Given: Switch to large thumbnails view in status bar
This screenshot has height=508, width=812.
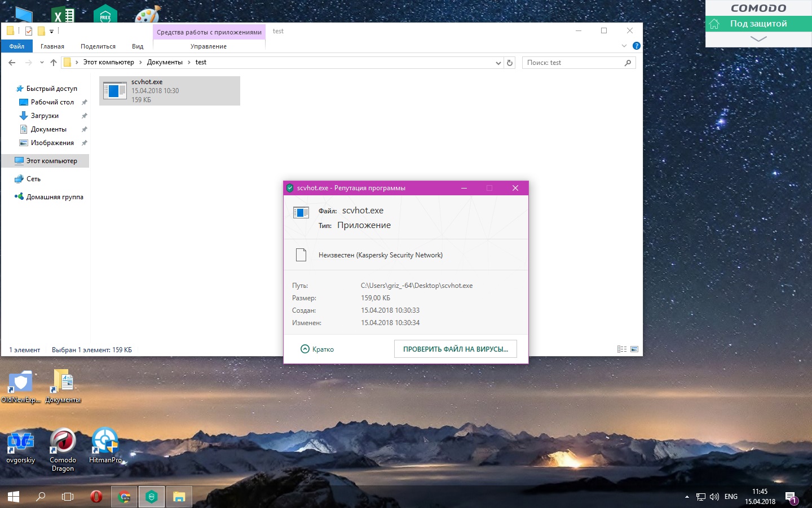Looking at the screenshot, I should click(x=634, y=349).
